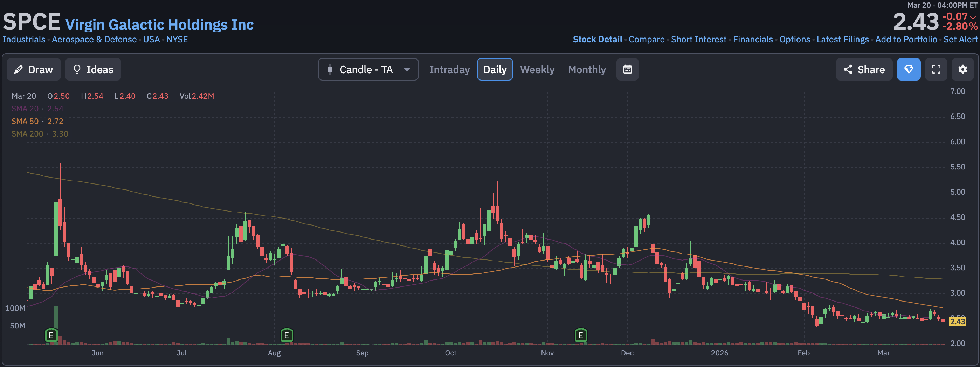Click the 2026 label on the time axis
980x367 pixels.
pos(719,353)
